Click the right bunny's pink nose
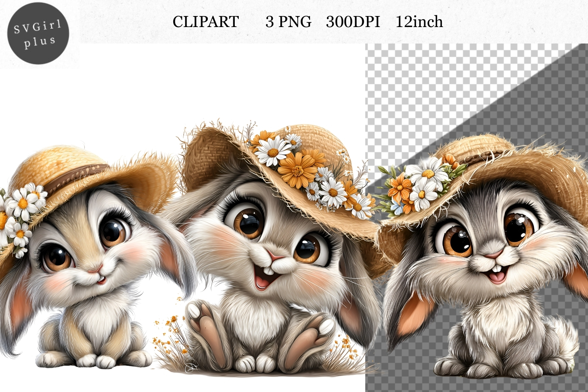Image resolution: width=588 pixels, height=392 pixels. pos(493,255)
